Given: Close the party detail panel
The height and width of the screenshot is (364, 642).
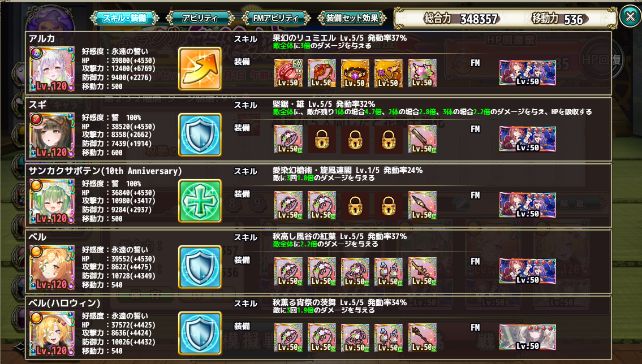Looking at the screenshot, I should click(630, 16).
